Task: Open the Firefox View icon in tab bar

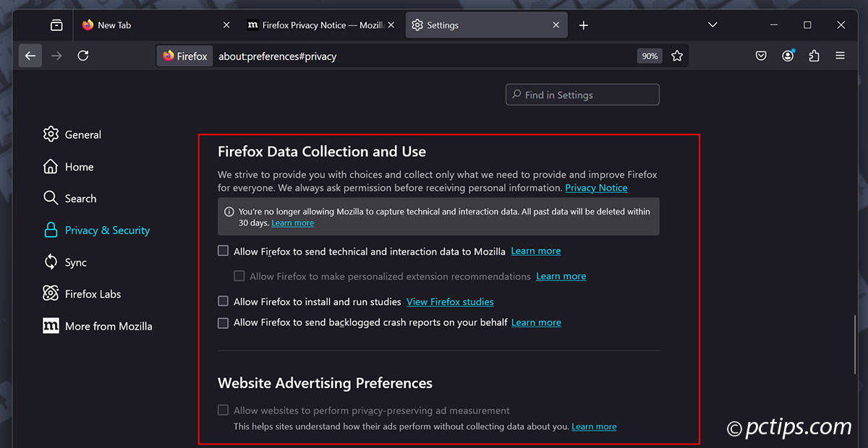Action: (x=56, y=25)
